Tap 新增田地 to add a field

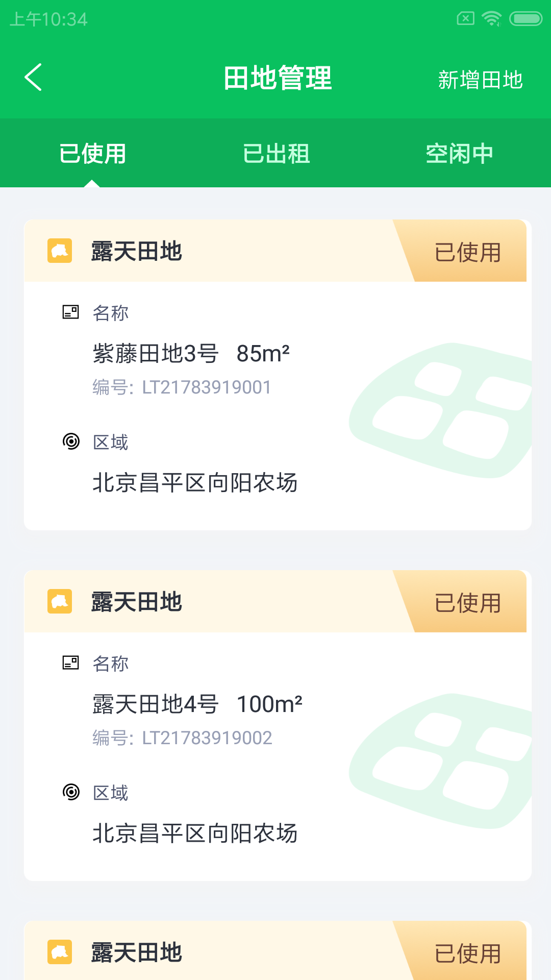pyautogui.click(x=480, y=80)
